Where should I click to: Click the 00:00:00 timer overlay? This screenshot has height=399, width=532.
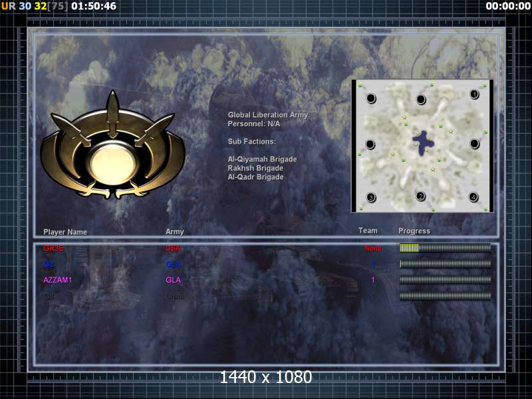point(508,6)
